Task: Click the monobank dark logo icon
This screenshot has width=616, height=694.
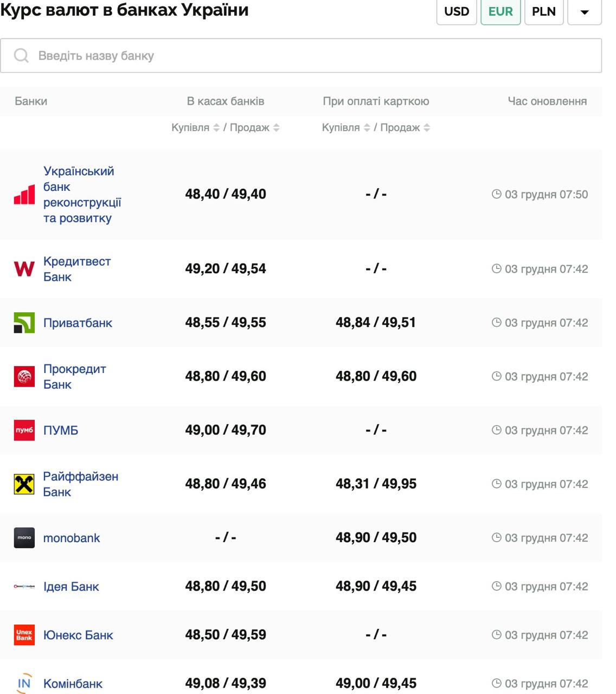Action: tap(24, 538)
